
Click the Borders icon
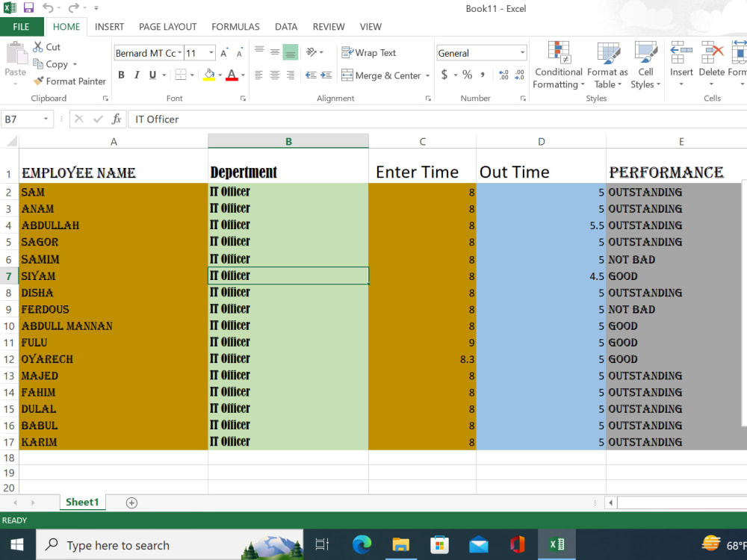coord(181,75)
